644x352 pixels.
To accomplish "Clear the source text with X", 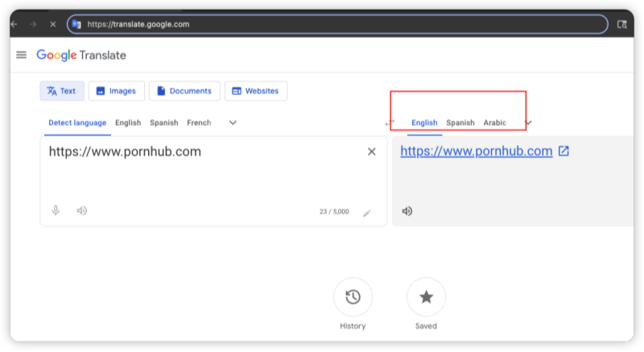I will [x=372, y=152].
